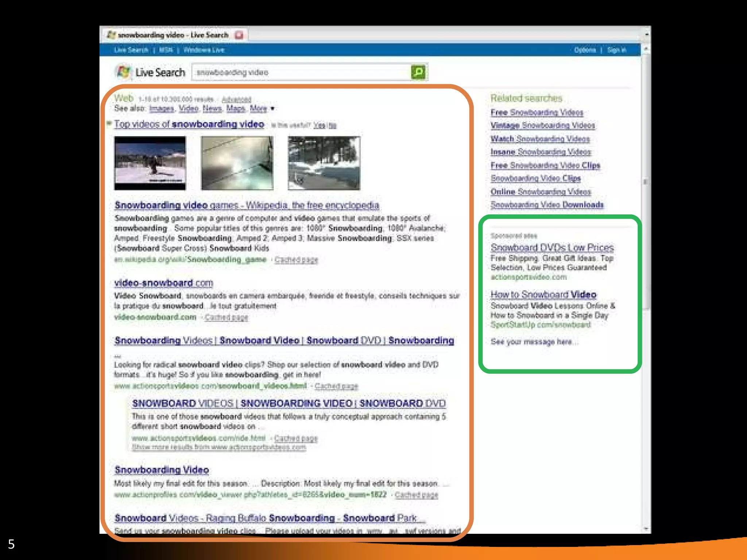The height and width of the screenshot is (560, 747).
Task: Open the first snowboarder video thumbnail
Action: pos(150,163)
